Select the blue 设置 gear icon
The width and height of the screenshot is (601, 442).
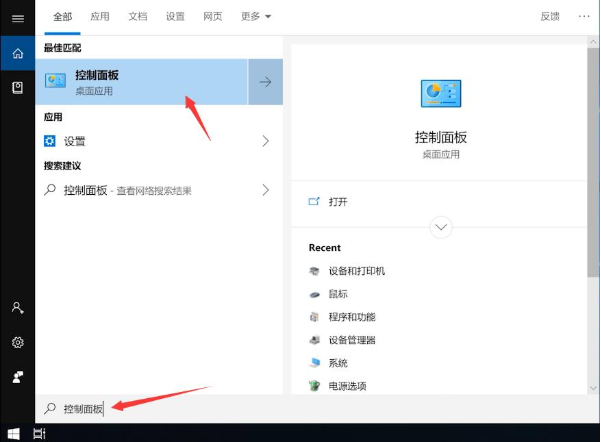(49, 141)
